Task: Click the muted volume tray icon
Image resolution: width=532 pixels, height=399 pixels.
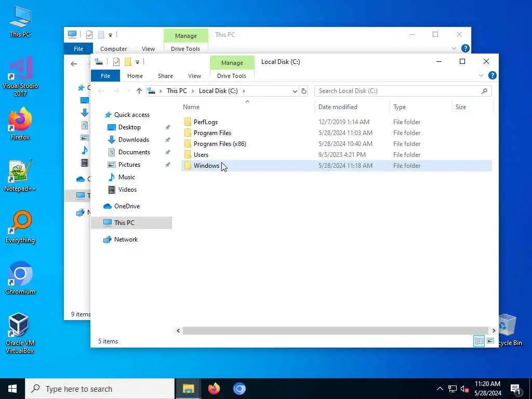Action: pos(464,389)
